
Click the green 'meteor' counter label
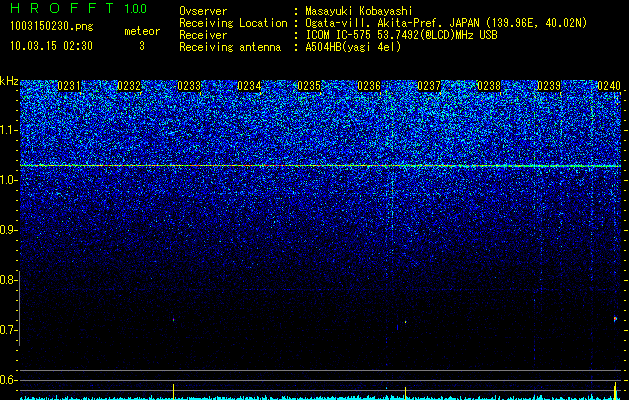point(142,31)
